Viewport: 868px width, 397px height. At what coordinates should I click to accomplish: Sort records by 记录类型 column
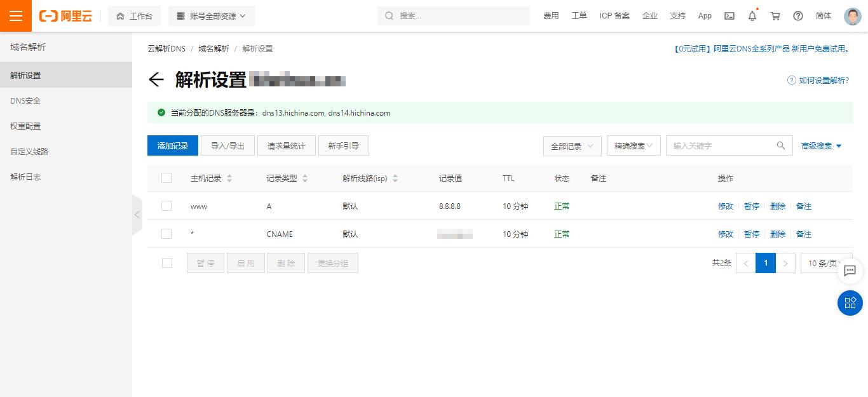click(x=304, y=178)
